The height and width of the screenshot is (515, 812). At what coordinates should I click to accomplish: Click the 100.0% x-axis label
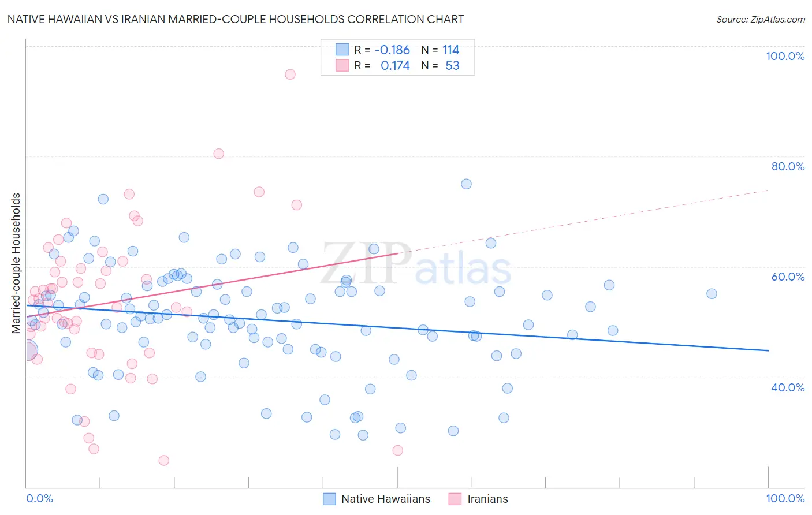(x=785, y=498)
